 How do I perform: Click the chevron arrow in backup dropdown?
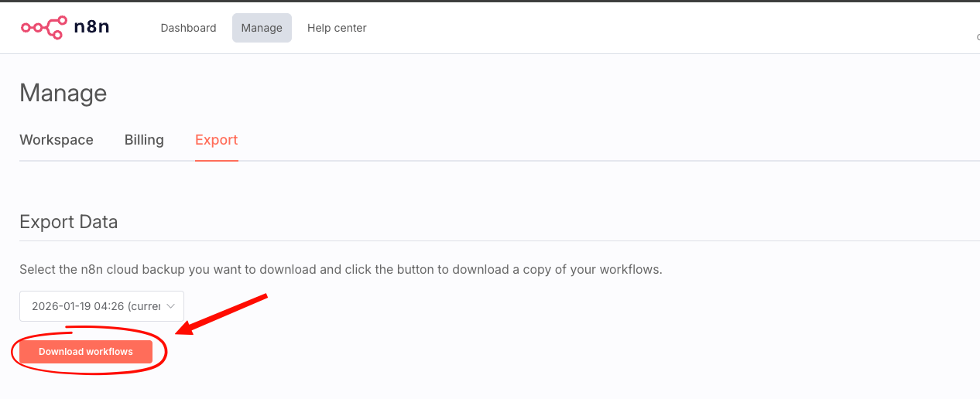point(171,306)
